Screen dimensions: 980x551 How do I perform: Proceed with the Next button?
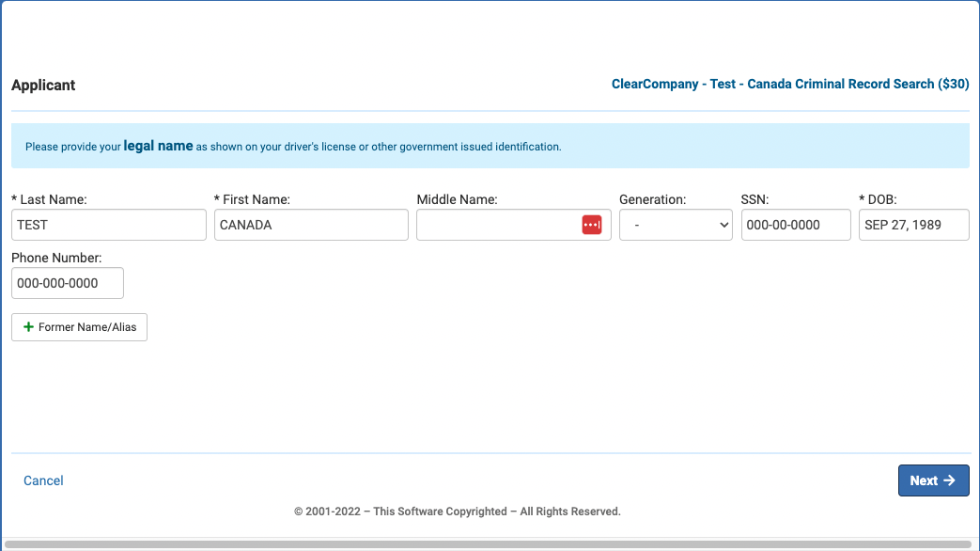(x=933, y=480)
